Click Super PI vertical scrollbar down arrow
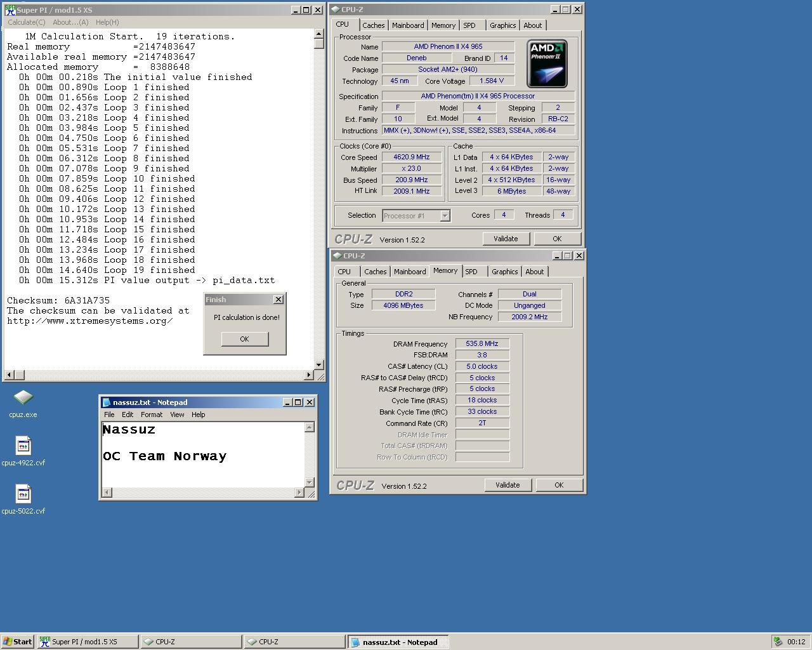812x650 pixels. click(x=319, y=365)
